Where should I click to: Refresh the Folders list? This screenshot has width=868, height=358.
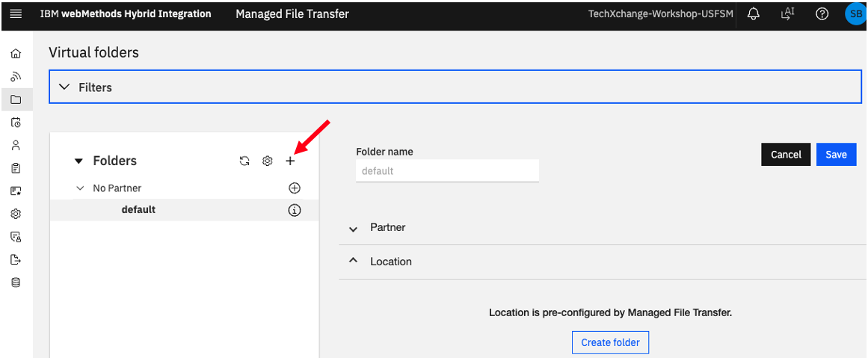point(244,161)
